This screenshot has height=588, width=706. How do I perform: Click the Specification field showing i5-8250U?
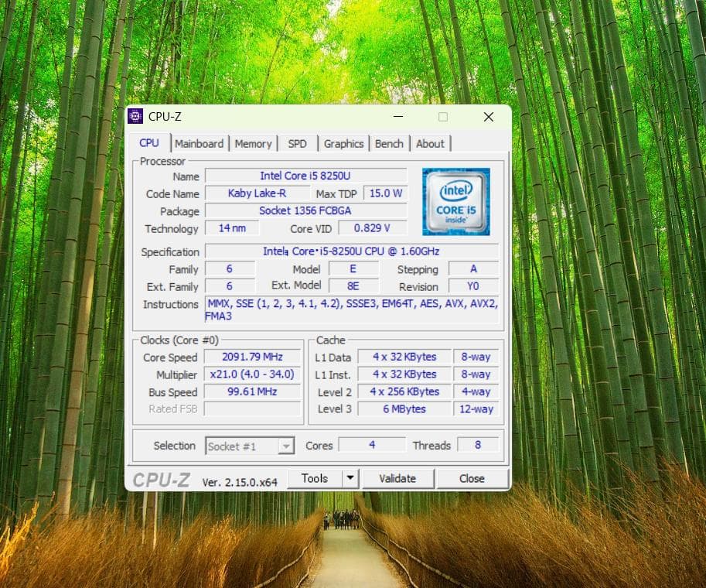click(352, 251)
